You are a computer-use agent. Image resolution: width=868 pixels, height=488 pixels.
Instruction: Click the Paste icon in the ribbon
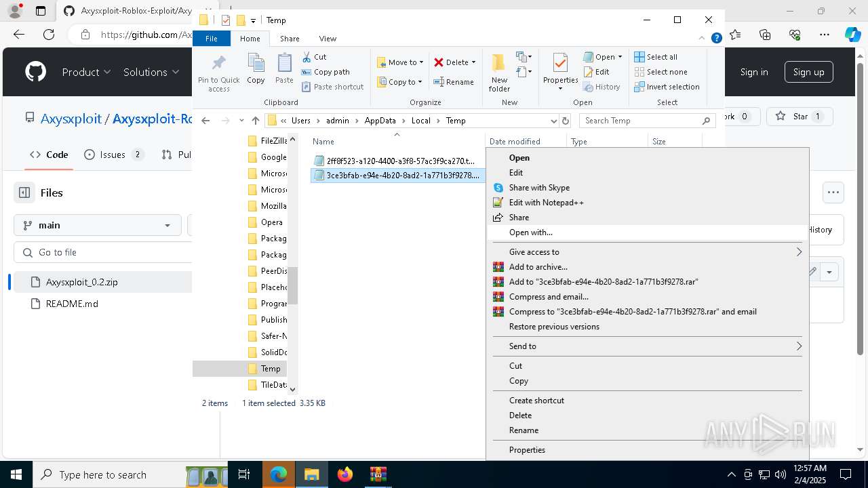click(284, 69)
